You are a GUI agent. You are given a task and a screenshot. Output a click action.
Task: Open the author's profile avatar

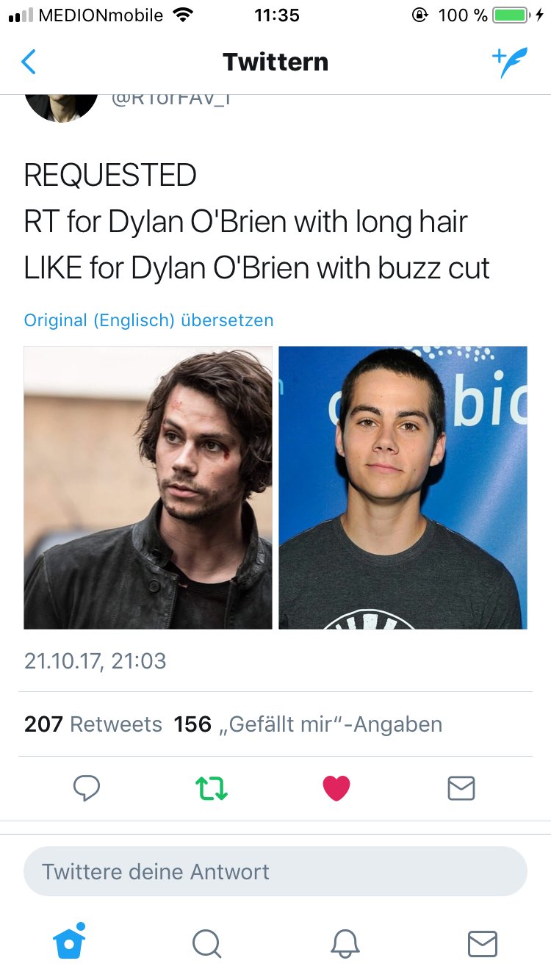(62, 107)
